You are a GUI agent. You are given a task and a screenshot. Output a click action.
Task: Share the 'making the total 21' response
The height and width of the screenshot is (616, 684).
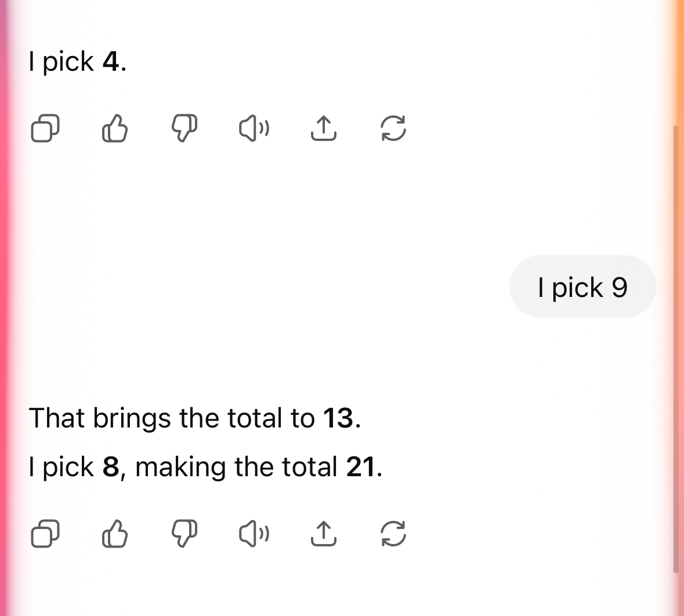click(324, 533)
